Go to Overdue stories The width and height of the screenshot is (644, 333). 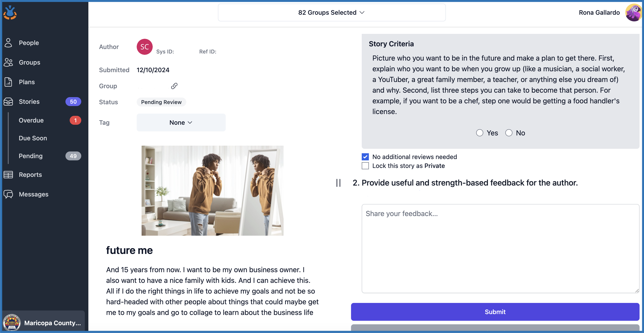[31, 120]
